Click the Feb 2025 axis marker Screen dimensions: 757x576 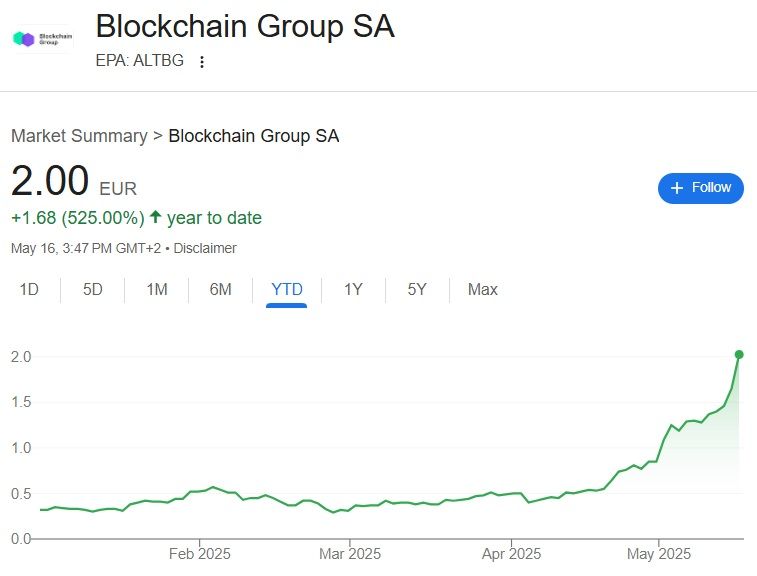coord(200,553)
